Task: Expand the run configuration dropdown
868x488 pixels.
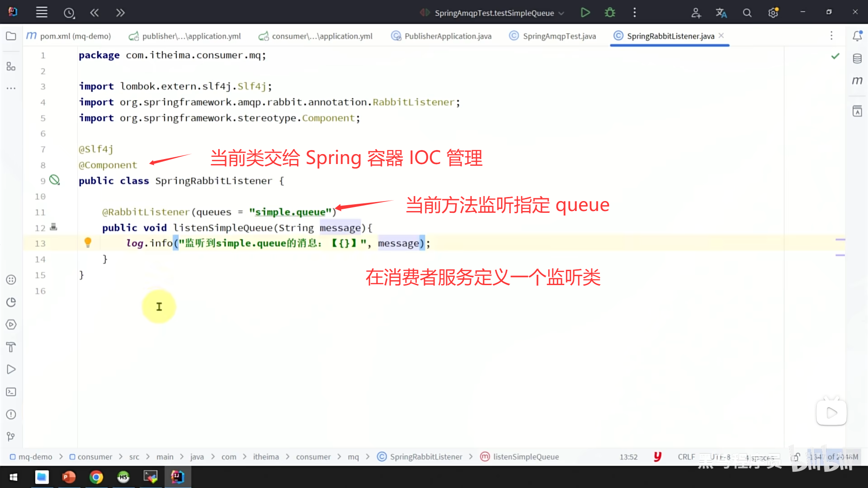Action: [561, 14]
